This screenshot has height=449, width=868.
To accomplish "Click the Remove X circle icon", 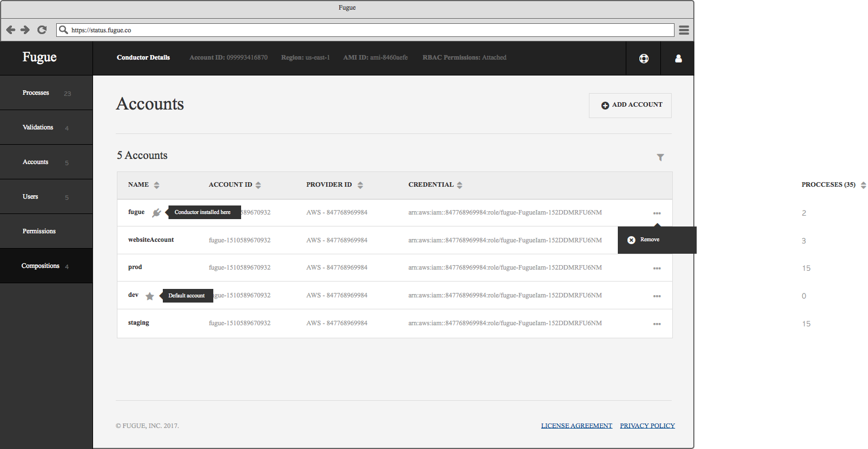I will (631, 240).
